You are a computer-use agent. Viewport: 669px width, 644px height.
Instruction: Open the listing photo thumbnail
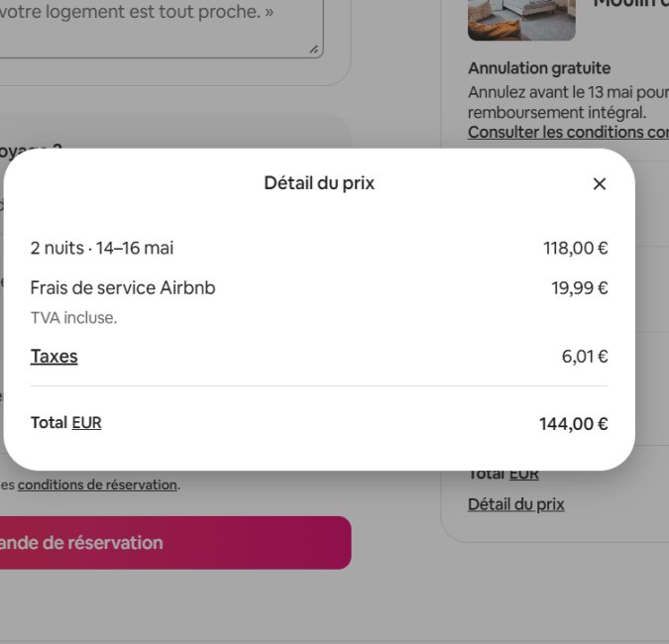521,18
